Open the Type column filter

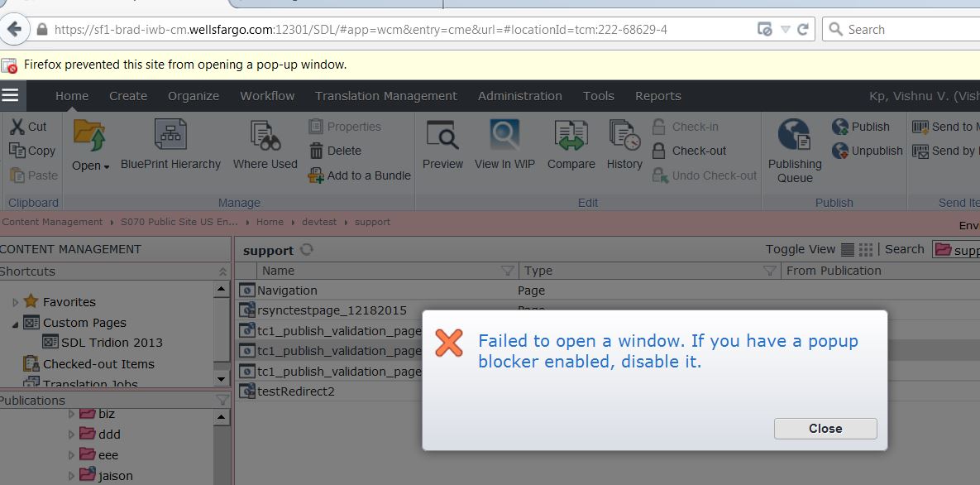tap(770, 271)
